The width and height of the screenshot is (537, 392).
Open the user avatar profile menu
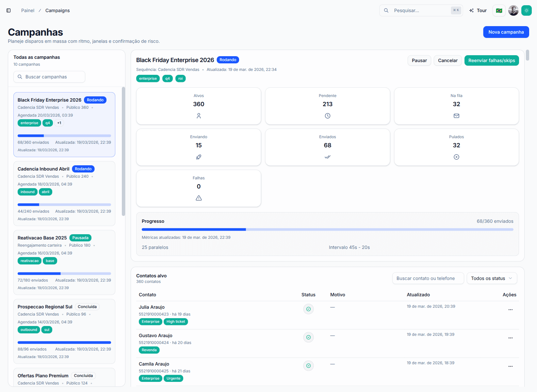tap(513, 10)
